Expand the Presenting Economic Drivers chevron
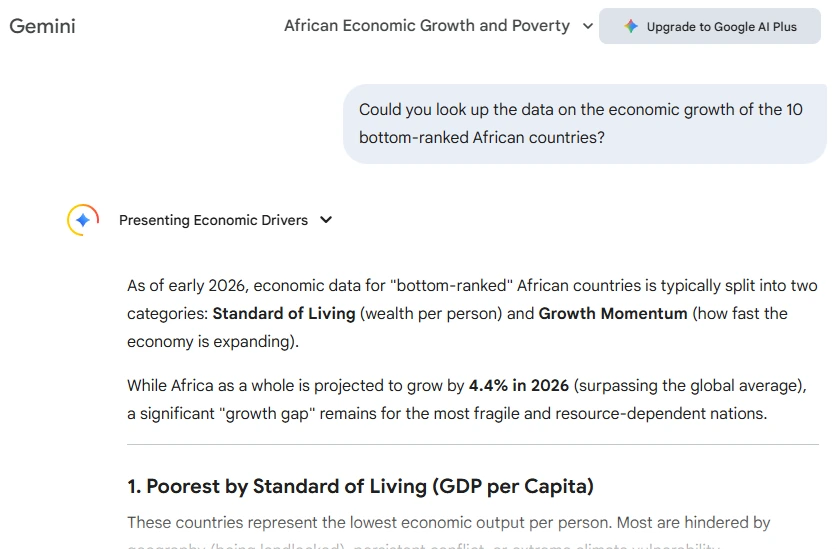836x549 pixels. click(326, 220)
